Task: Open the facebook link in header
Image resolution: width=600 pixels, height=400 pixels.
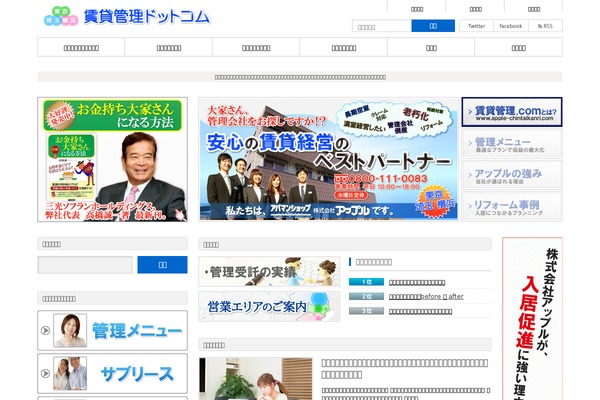Action: point(510,26)
